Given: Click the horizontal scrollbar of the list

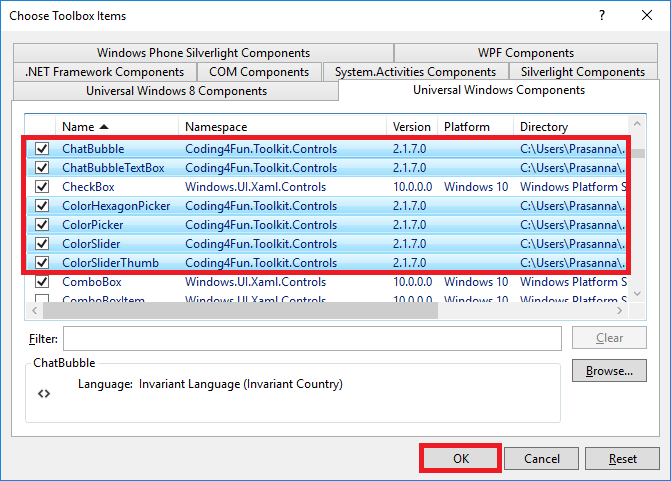Looking at the screenshot, I should click(240, 311).
